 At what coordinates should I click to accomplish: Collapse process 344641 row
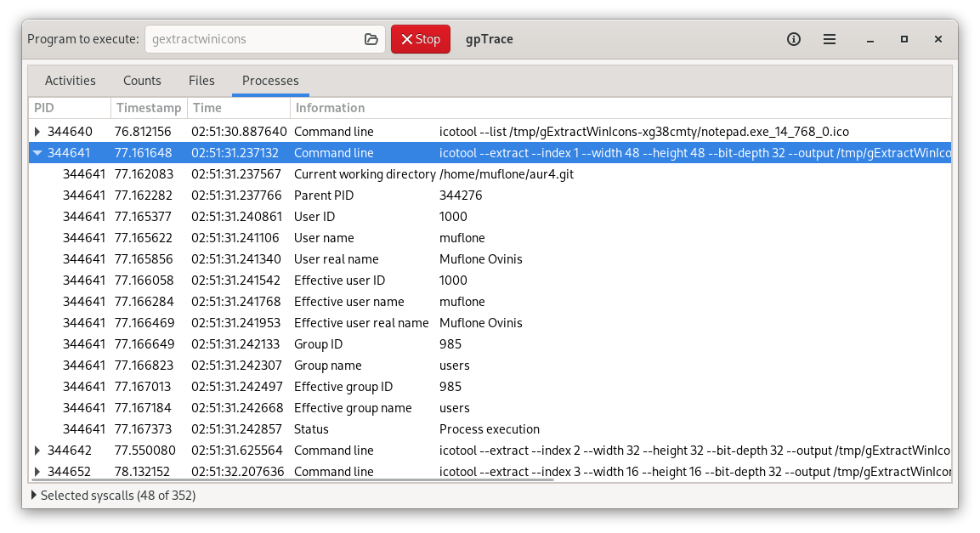pos(37,153)
